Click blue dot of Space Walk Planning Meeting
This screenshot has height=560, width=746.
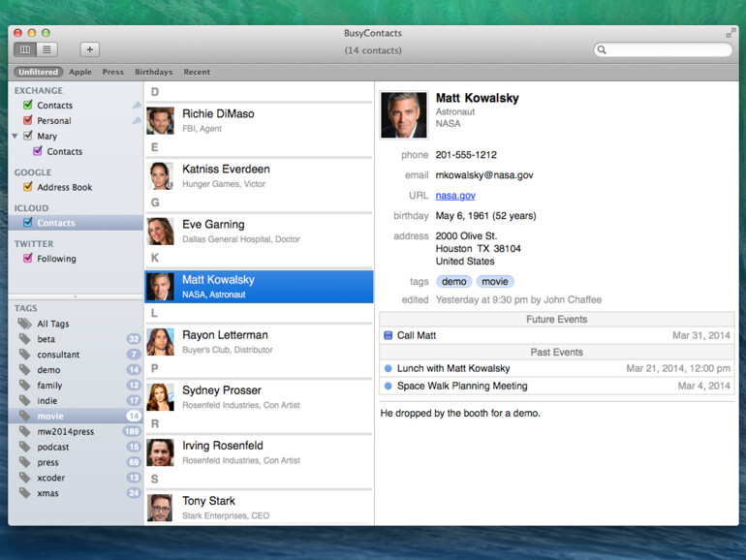[x=389, y=386]
